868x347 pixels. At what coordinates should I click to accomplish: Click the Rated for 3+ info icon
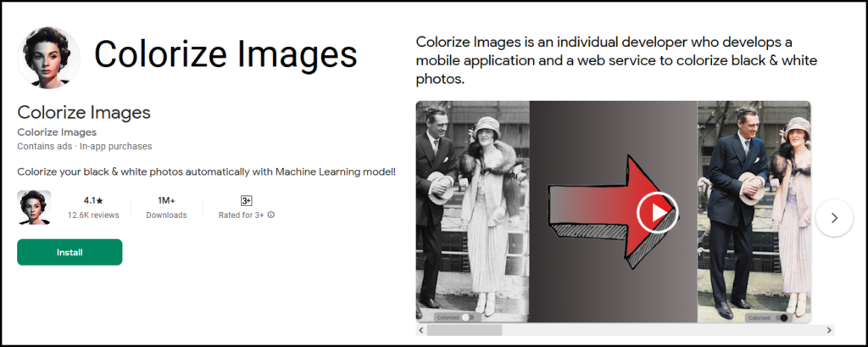click(x=270, y=215)
